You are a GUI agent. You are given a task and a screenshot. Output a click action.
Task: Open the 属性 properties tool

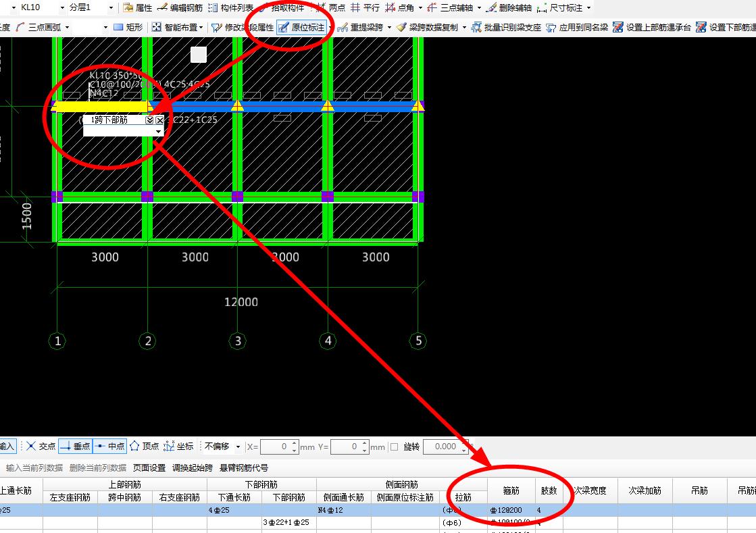(x=137, y=7)
